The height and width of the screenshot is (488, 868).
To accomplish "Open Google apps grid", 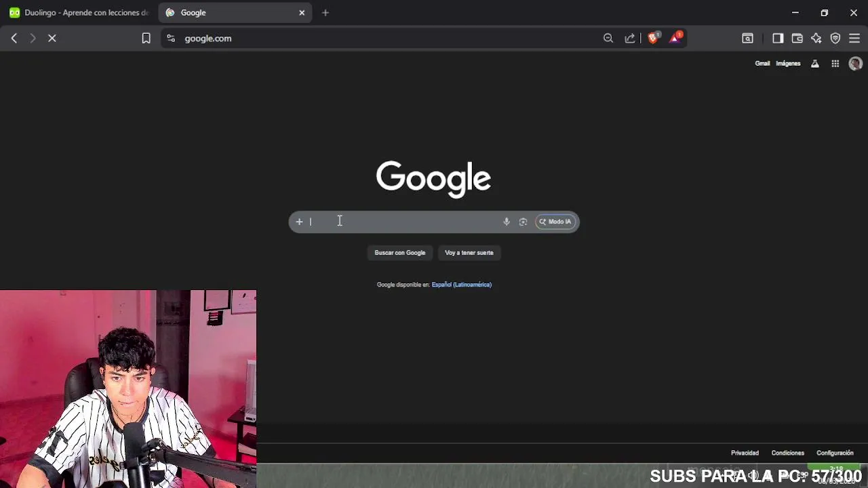I will pos(835,64).
